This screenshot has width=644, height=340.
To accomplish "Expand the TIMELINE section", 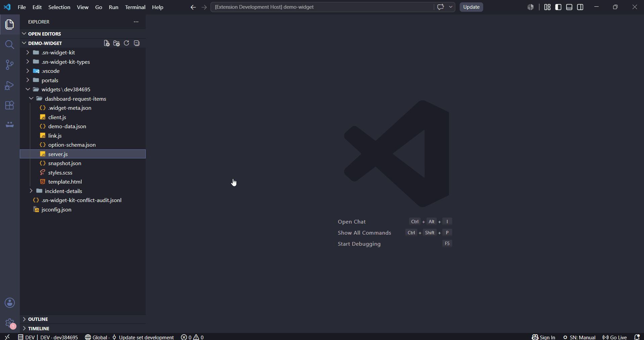I will [x=83, y=328].
